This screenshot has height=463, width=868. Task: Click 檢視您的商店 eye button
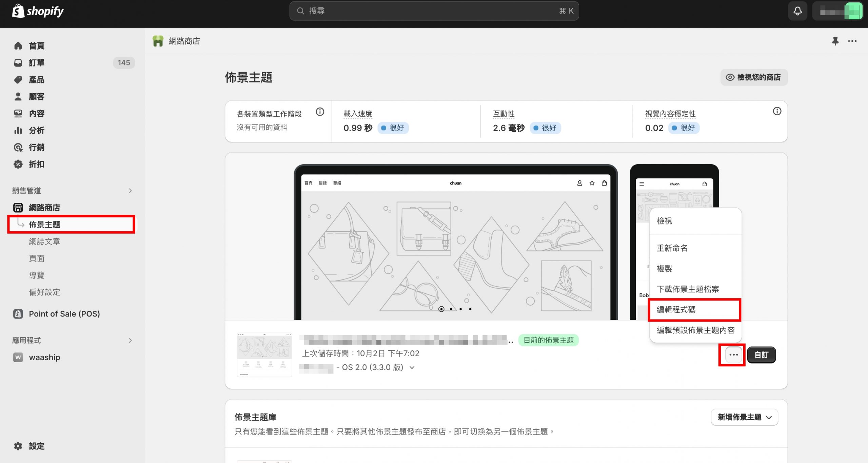(x=754, y=77)
